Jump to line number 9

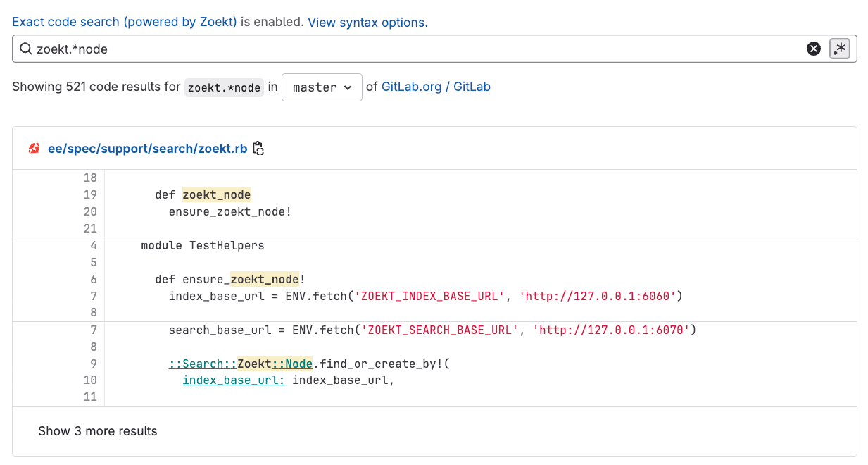[x=93, y=364]
